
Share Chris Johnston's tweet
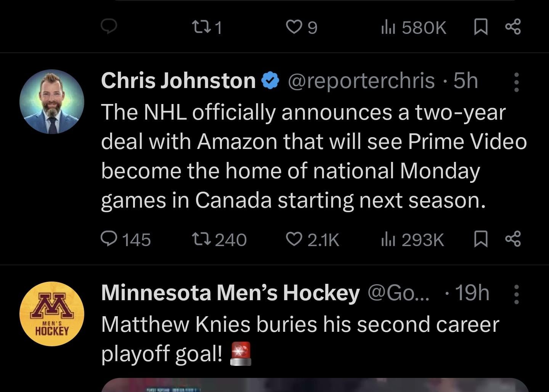(513, 239)
